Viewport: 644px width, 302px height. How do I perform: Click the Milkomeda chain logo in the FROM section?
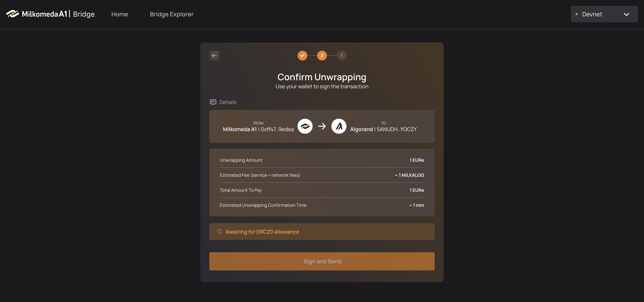click(305, 126)
